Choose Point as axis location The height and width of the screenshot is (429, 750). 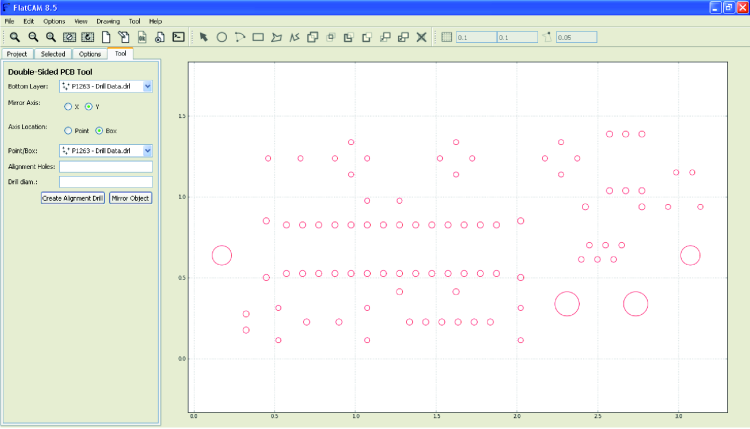tap(68, 131)
